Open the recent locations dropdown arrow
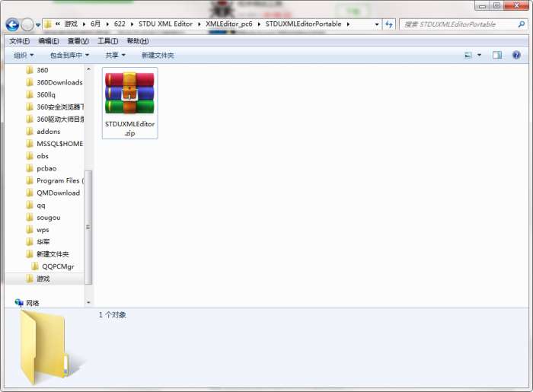Screen dimensions: 533x392 pyautogui.click(x=38, y=25)
